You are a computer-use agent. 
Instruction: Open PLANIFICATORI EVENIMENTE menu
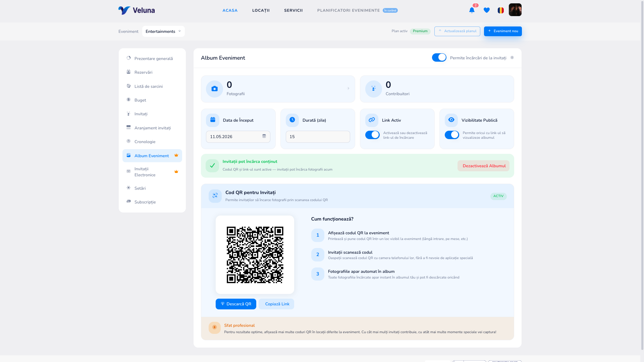click(x=348, y=10)
